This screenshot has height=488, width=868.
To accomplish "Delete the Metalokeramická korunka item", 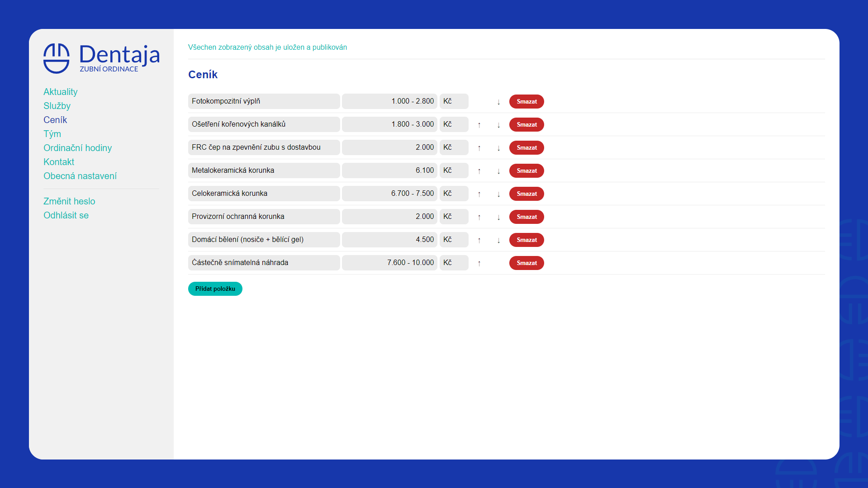I will click(x=526, y=171).
